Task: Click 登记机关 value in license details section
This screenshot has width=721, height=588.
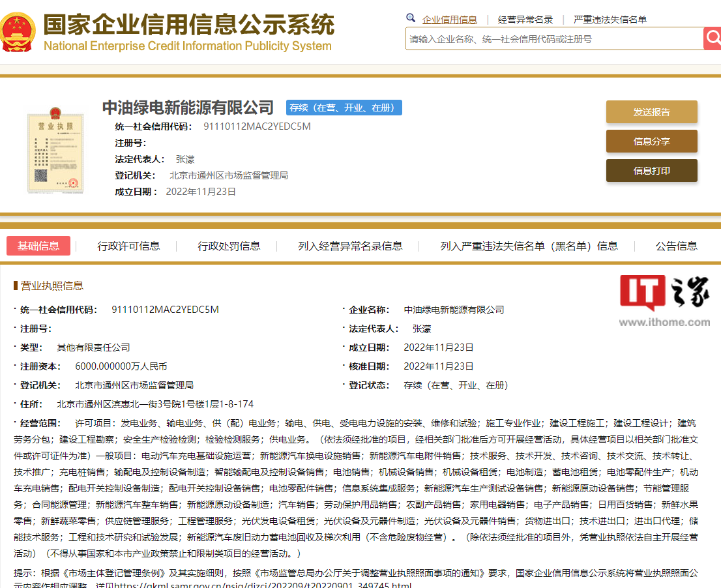Action: [134, 385]
